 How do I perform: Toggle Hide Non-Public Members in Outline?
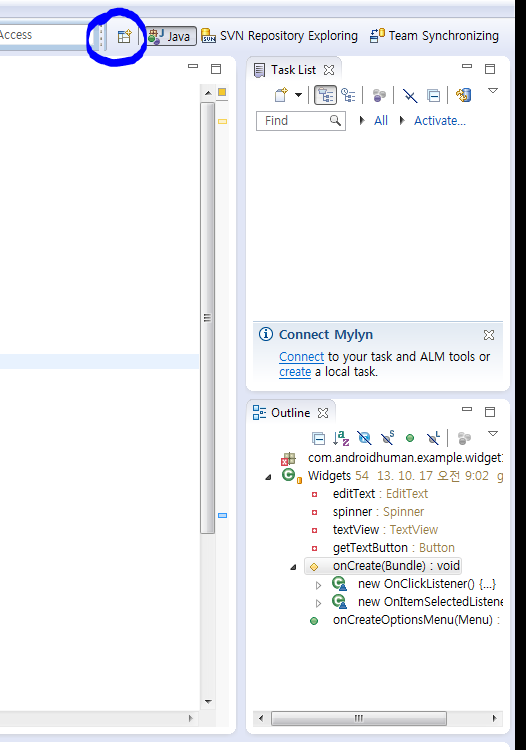[410, 438]
